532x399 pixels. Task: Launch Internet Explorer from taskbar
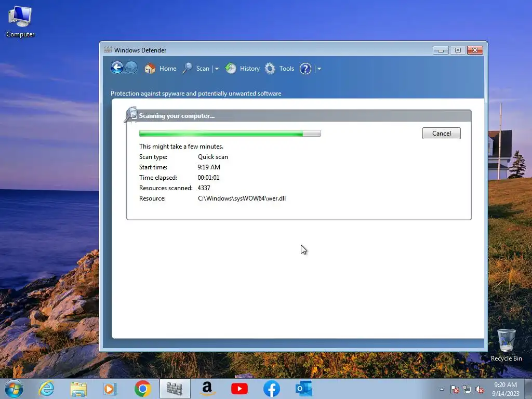tap(46, 389)
